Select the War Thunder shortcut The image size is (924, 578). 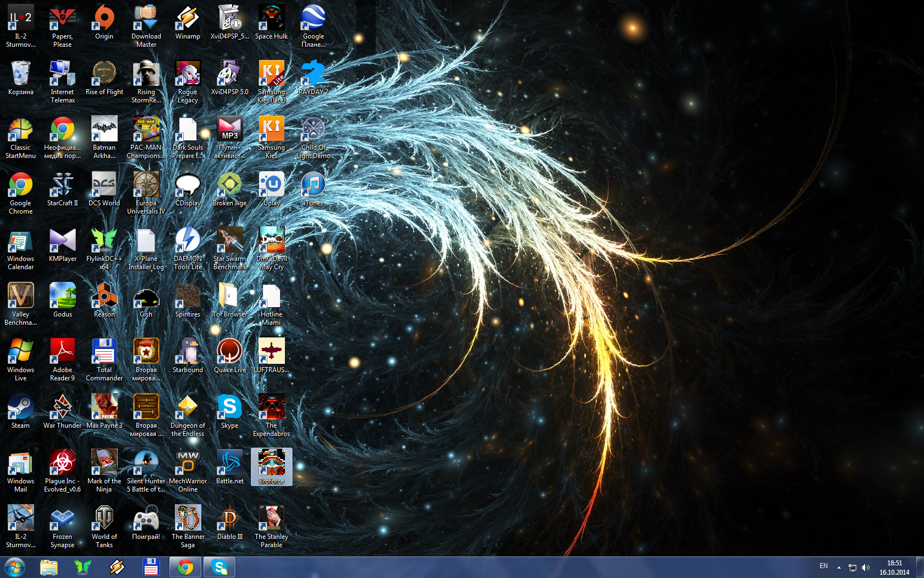pyautogui.click(x=62, y=412)
